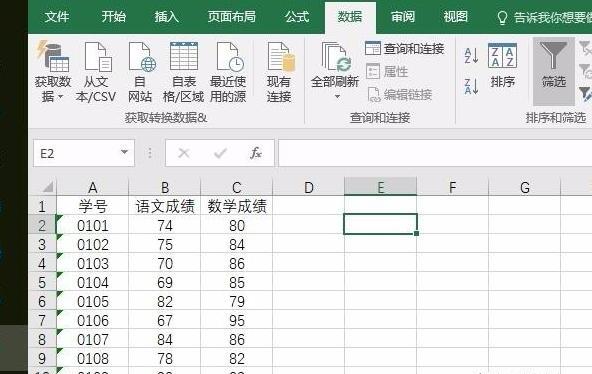Viewport: 592px width, 374px height.
Task: Open 最近使用的源
Action: pyautogui.click(x=228, y=72)
